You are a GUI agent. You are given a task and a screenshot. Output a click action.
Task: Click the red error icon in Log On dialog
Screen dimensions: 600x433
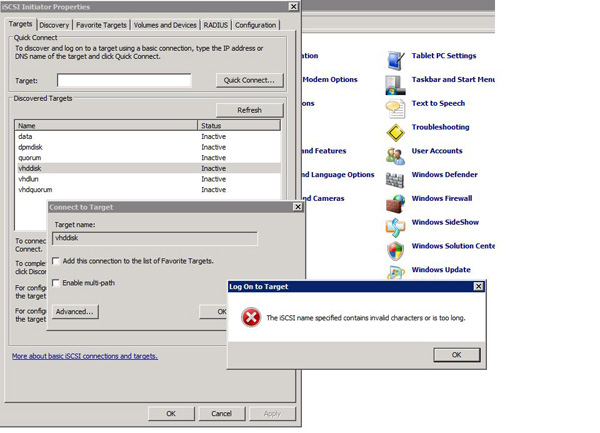tap(251, 317)
